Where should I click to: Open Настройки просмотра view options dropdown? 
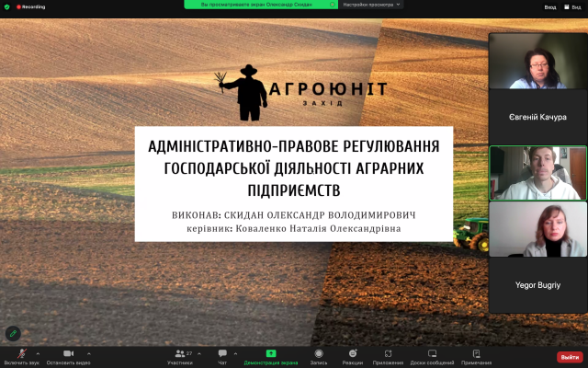[371, 5]
